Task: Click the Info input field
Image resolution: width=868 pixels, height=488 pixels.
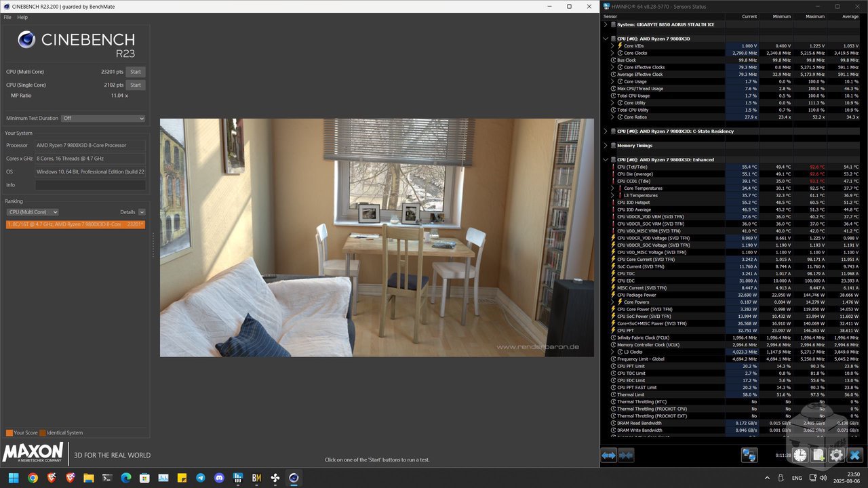Action: click(x=90, y=185)
